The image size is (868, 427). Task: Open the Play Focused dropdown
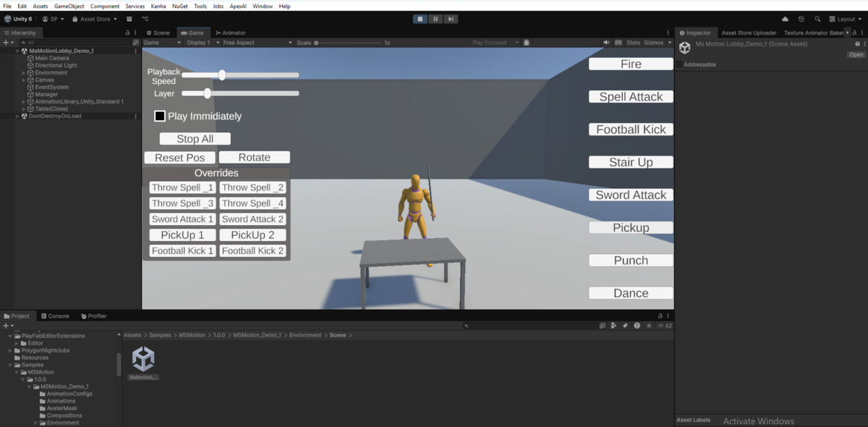tap(495, 43)
